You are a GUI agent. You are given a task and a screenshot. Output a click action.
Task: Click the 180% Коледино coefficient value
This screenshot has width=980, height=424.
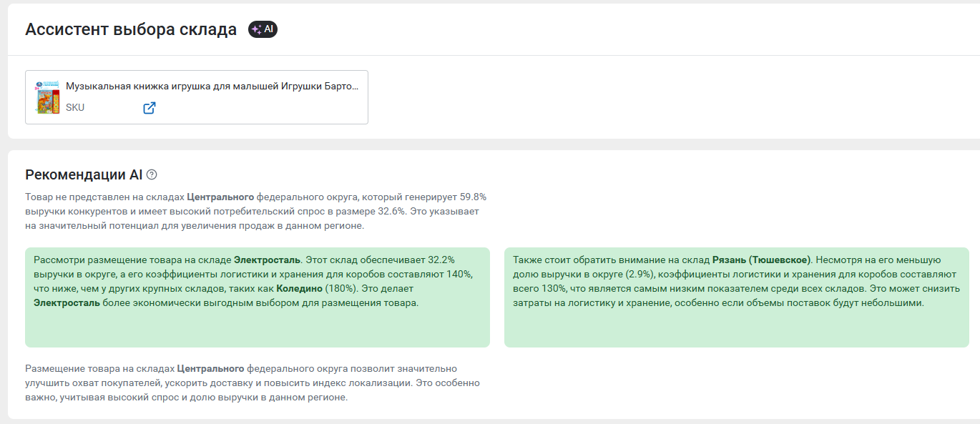340,288
